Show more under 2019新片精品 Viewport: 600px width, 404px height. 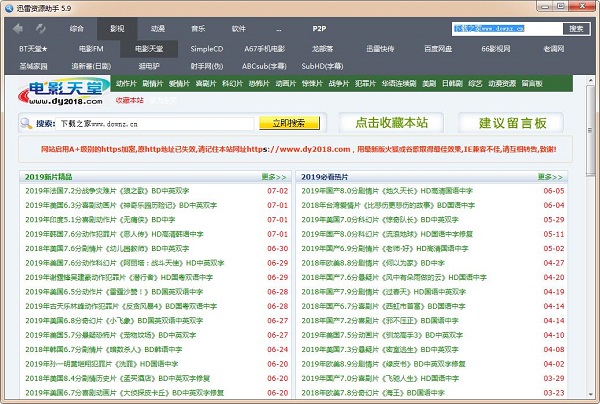(x=274, y=177)
